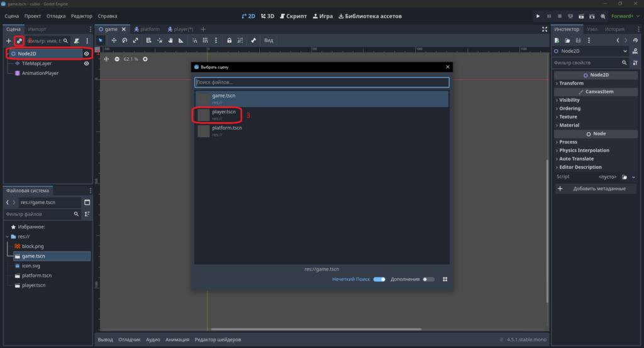Click the Добавить метаданные button

point(596,189)
